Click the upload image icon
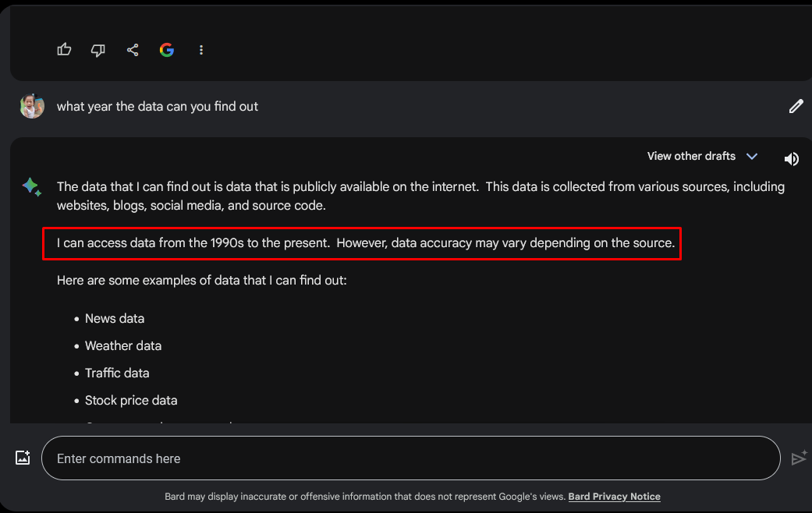This screenshot has height=513, width=812. [23, 458]
